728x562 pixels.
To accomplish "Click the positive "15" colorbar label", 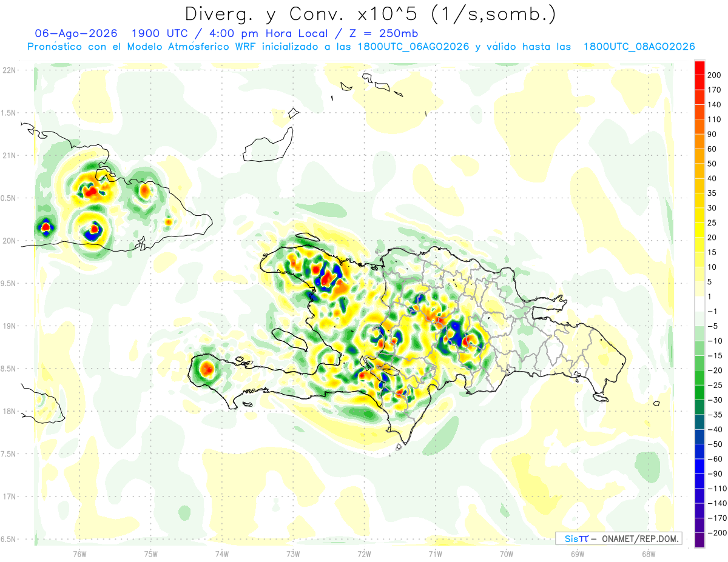I will tap(712, 252).
